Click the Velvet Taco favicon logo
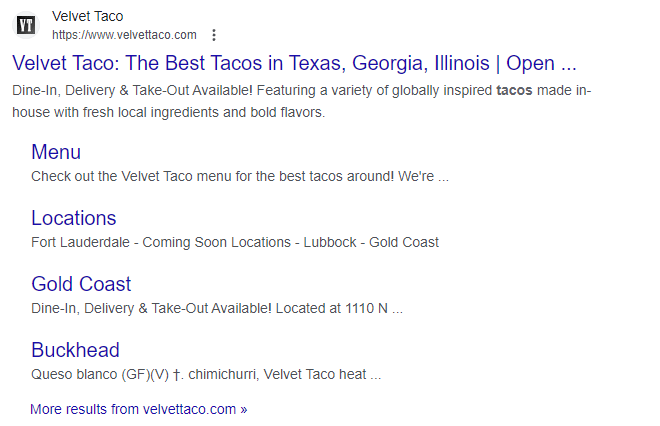Image resolution: width=660 pixels, height=426 pixels. (27, 25)
